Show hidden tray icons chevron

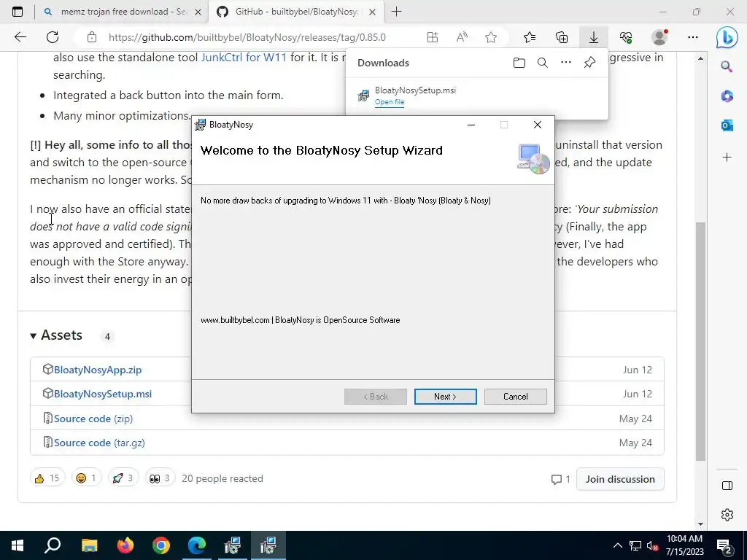(x=617, y=545)
